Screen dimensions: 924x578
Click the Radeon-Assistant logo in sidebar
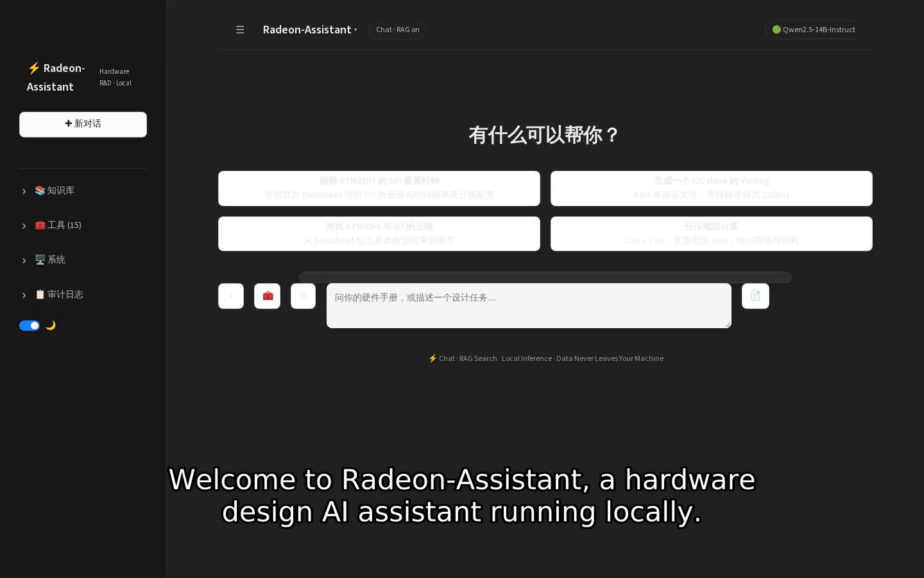(56, 77)
